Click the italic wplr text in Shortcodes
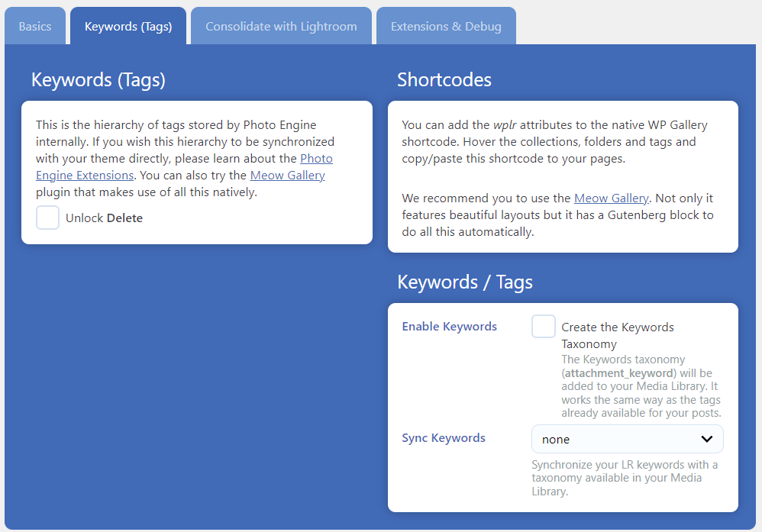 [506, 124]
